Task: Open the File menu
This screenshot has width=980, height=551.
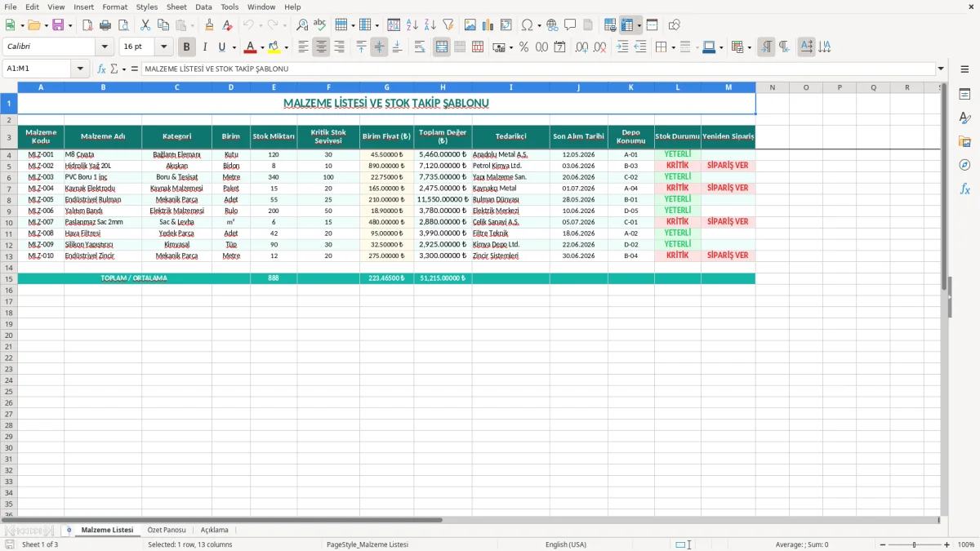Action: [10, 7]
